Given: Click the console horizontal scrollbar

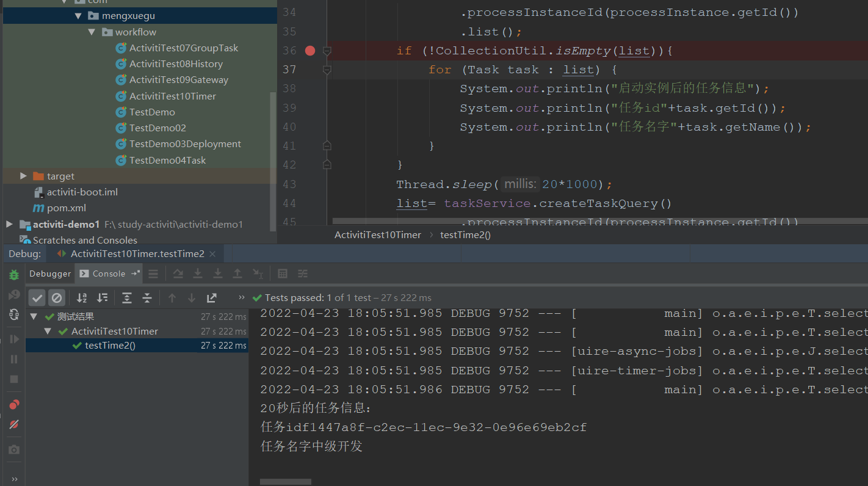Looking at the screenshot, I should pyautogui.click(x=285, y=482).
